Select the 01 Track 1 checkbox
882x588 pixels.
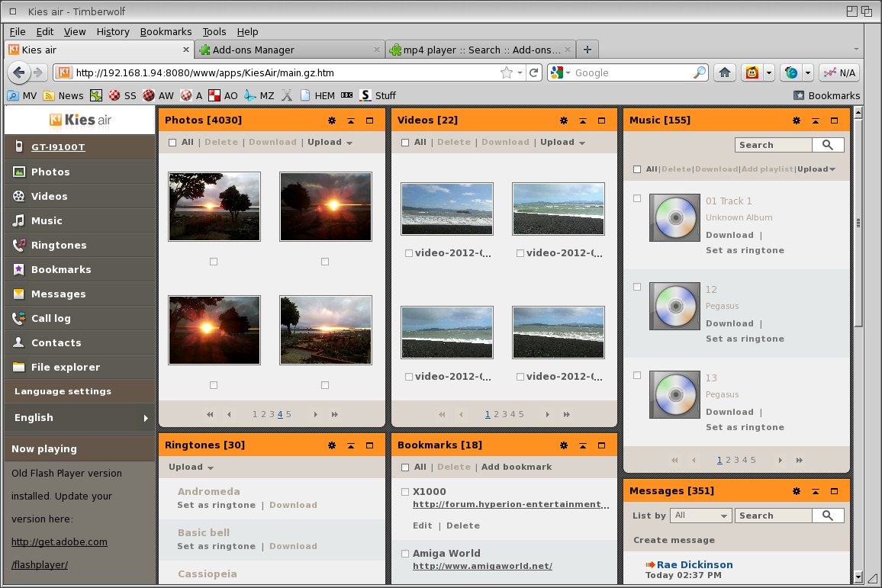click(x=637, y=199)
